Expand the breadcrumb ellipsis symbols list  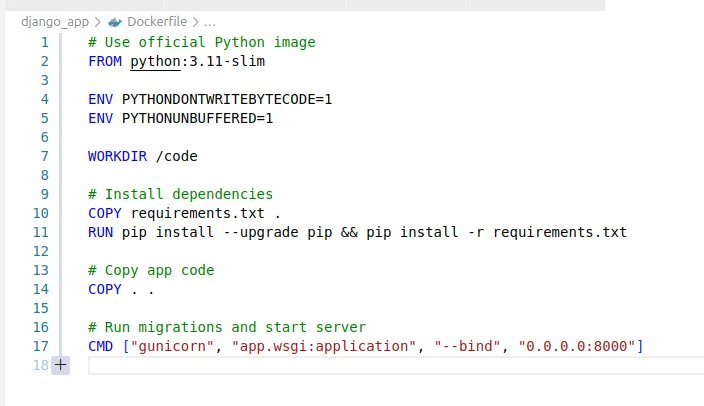209,22
